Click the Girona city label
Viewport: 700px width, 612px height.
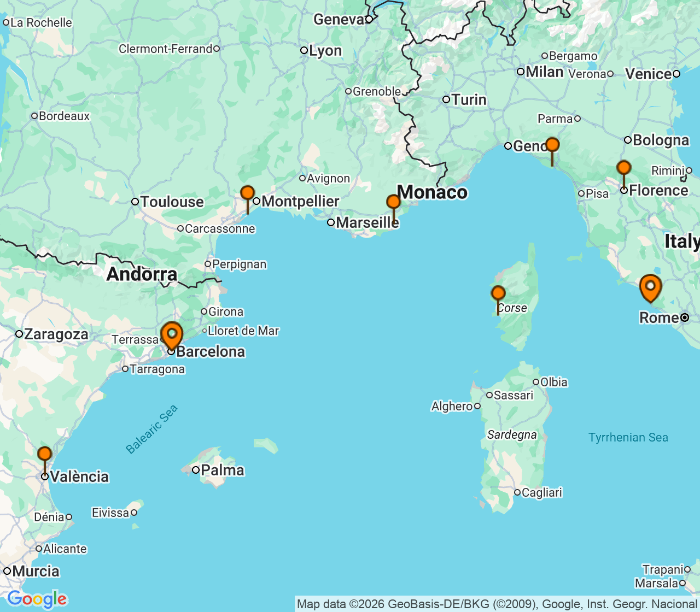[226, 311]
